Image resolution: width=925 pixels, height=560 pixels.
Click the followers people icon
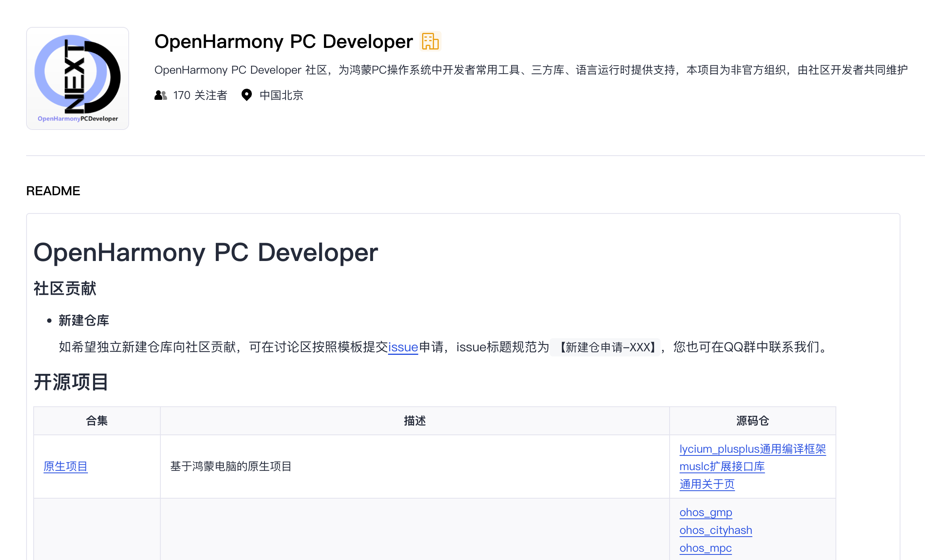(x=160, y=95)
